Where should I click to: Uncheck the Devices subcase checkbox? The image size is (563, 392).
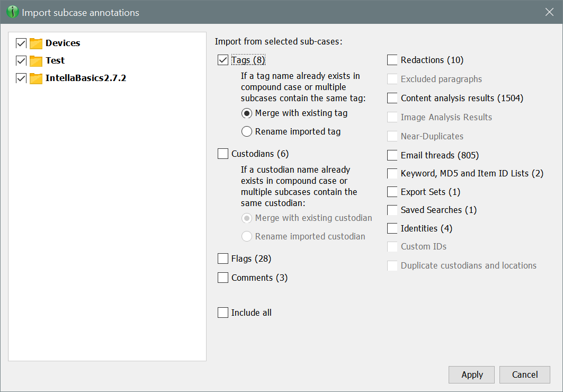[21, 43]
